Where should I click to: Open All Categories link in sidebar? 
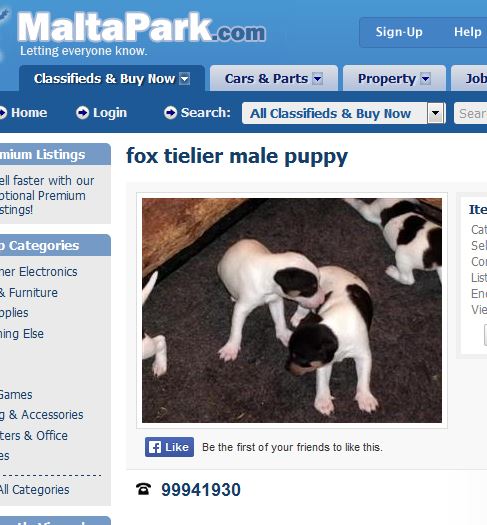pos(34,490)
